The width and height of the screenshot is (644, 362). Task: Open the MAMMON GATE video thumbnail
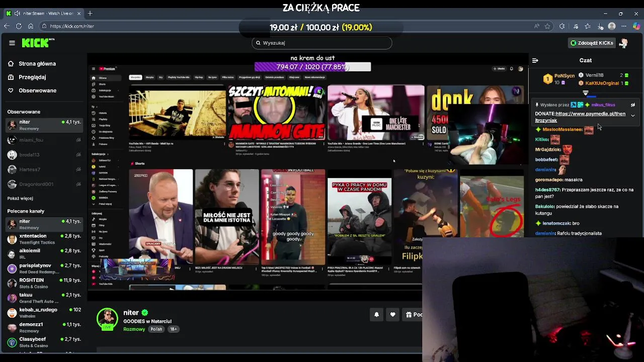click(276, 113)
